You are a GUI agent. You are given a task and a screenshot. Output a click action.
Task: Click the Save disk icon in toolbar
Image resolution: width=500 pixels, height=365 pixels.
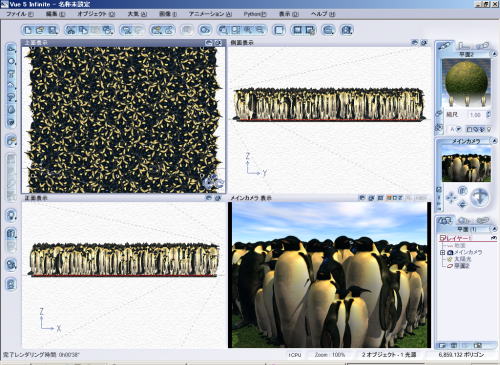click(x=52, y=30)
